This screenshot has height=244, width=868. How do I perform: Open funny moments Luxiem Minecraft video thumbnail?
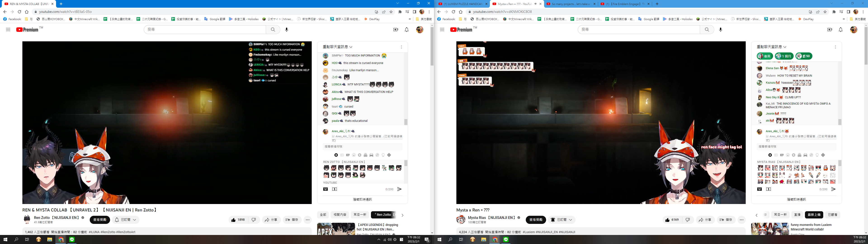click(x=770, y=229)
